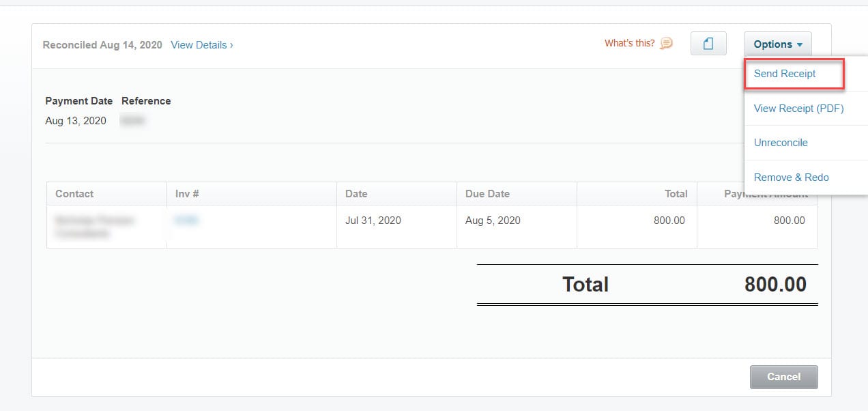Select View Receipt (PDF) from the menu
Image resolution: width=868 pixels, height=411 pixels.
point(800,108)
